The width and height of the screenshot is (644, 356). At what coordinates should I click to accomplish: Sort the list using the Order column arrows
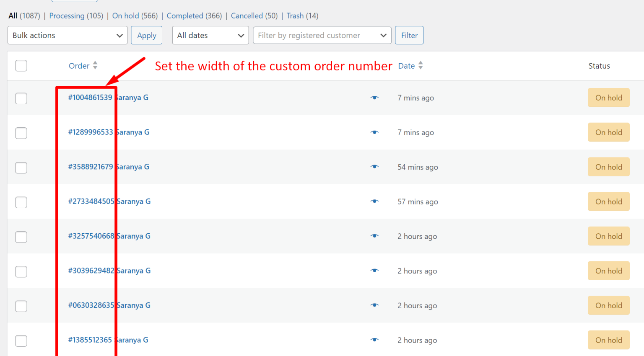(94, 65)
